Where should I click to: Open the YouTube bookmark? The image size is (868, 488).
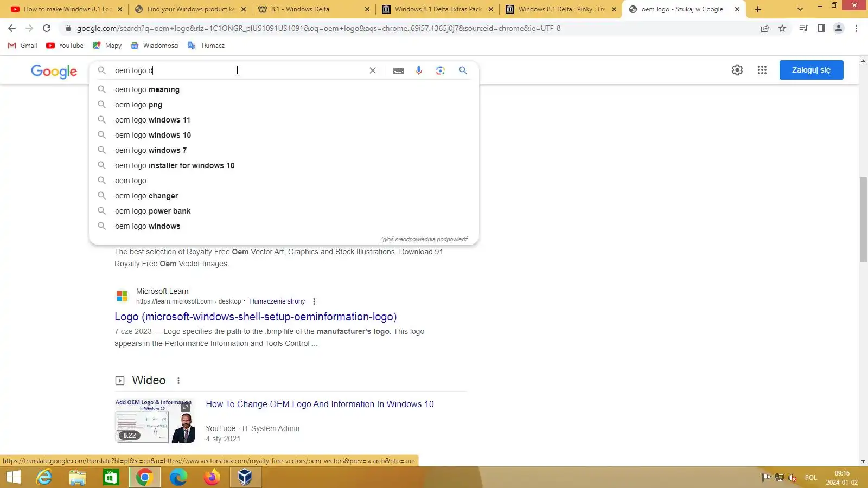click(x=65, y=46)
